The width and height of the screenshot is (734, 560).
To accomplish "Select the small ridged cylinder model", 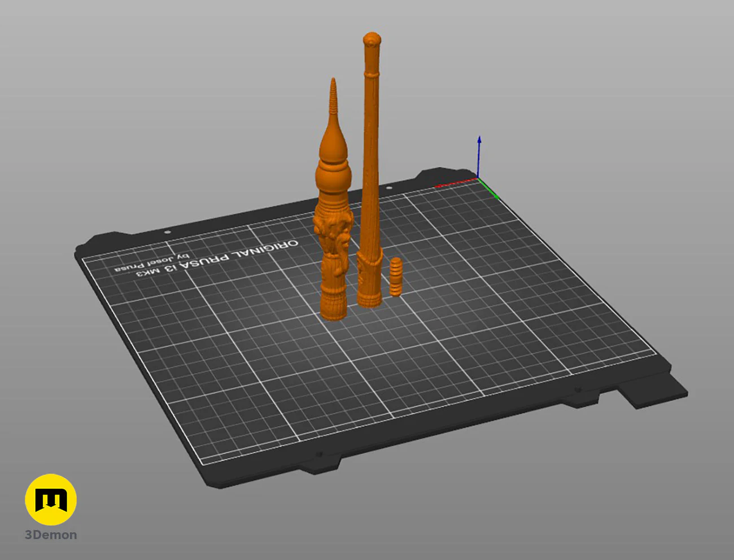I will click(396, 277).
